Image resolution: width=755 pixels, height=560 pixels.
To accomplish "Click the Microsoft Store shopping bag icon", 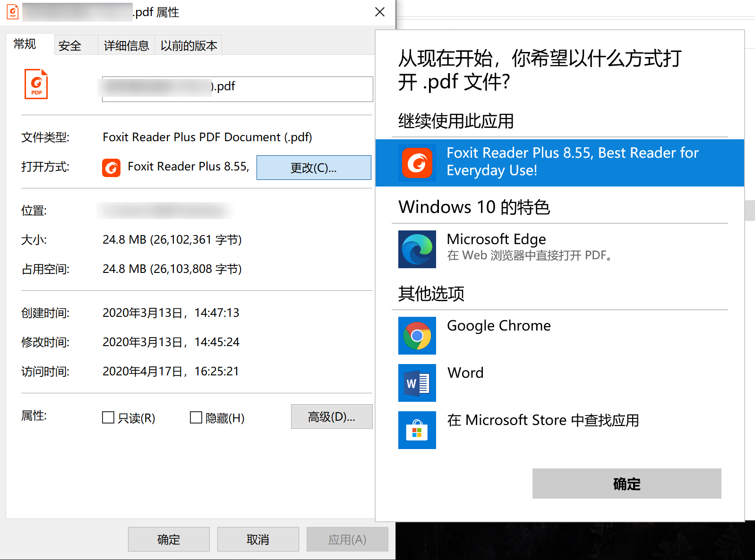I will pos(417,430).
